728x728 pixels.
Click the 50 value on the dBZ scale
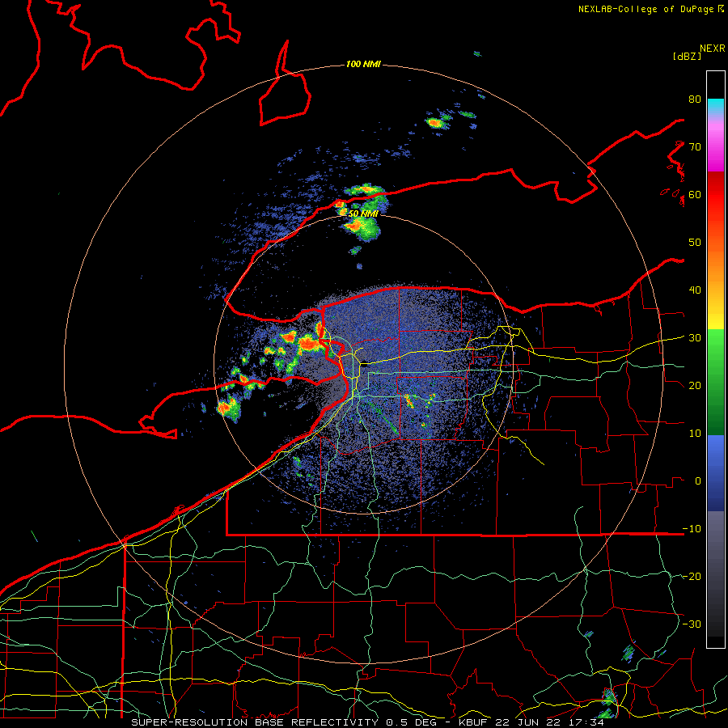tap(695, 243)
